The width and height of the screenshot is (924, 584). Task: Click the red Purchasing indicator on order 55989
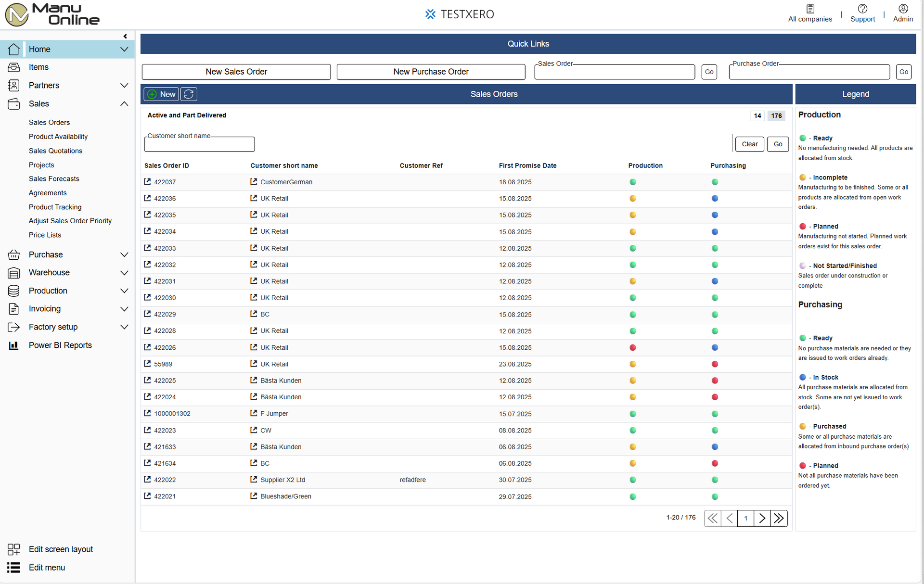[715, 364]
